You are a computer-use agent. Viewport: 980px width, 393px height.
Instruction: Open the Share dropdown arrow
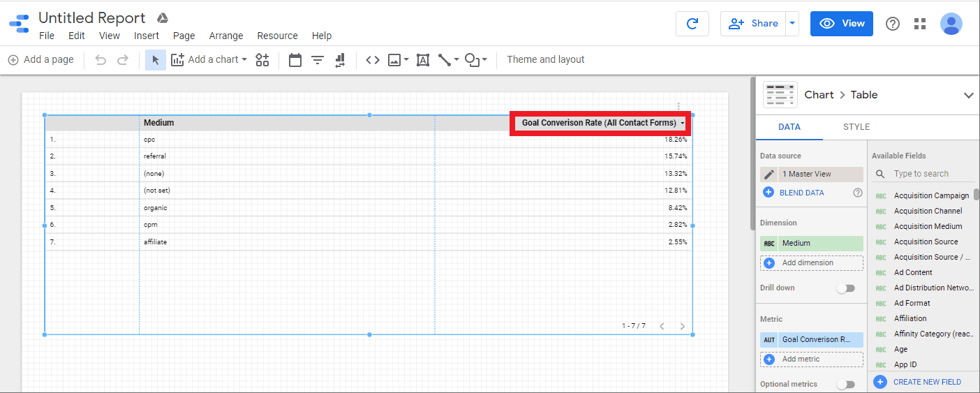pyautogui.click(x=792, y=24)
